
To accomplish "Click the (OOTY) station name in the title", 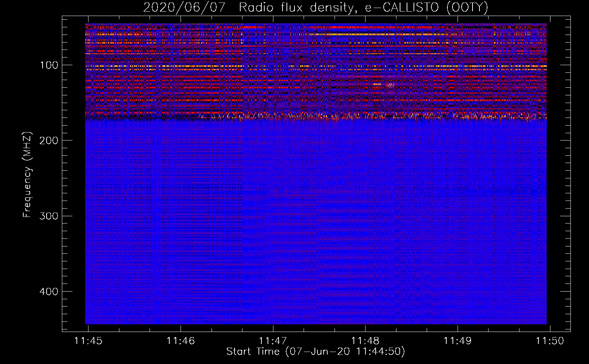I will coord(467,8).
